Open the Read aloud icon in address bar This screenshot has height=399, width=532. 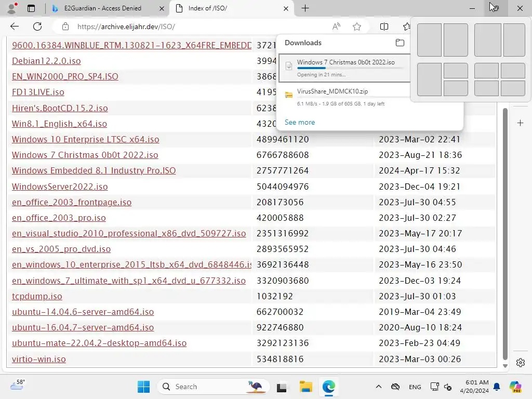[336, 26]
